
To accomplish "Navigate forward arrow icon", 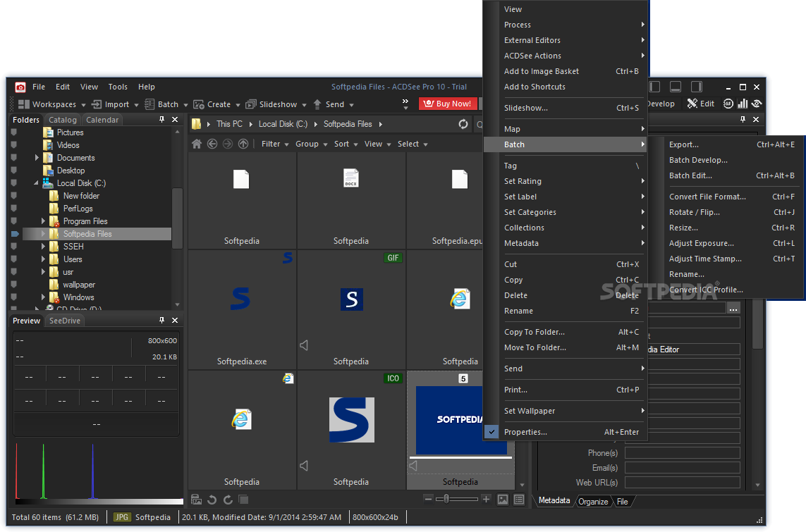I will (x=228, y=144).
